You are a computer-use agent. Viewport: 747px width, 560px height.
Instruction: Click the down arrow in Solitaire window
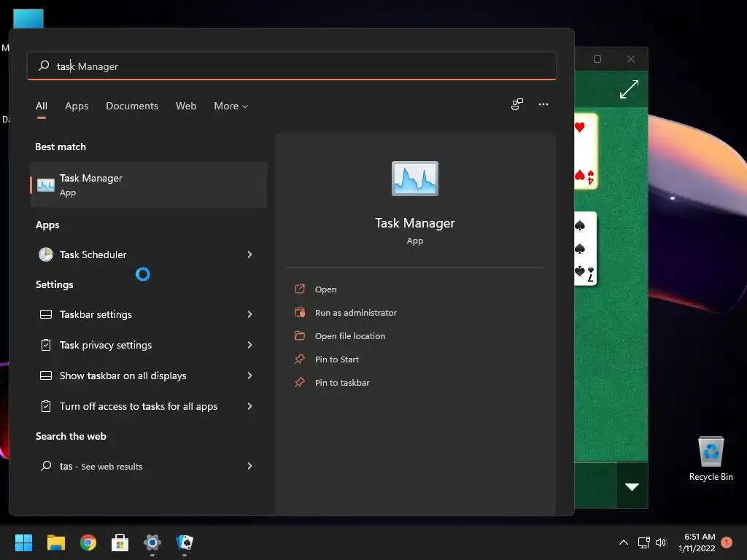click(632, 486)
